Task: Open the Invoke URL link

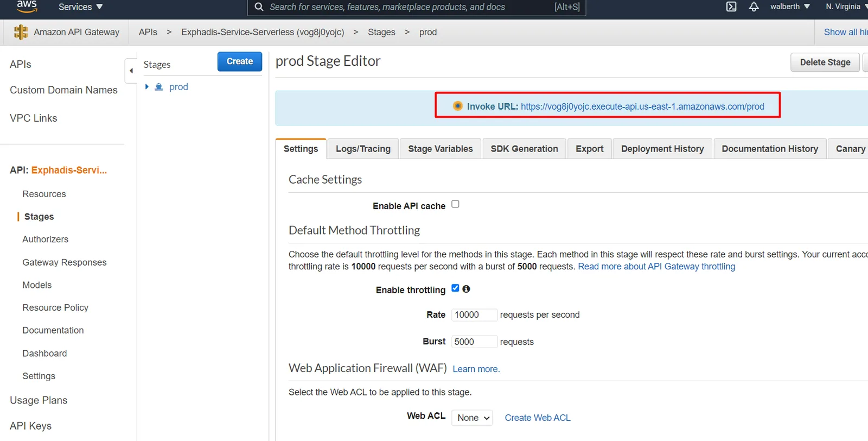Action: point(642,106)
